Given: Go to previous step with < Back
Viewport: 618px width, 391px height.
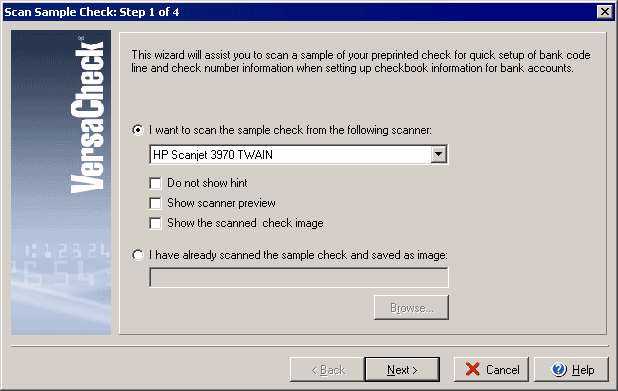Looking at the screenshot, I should [327, 369].
